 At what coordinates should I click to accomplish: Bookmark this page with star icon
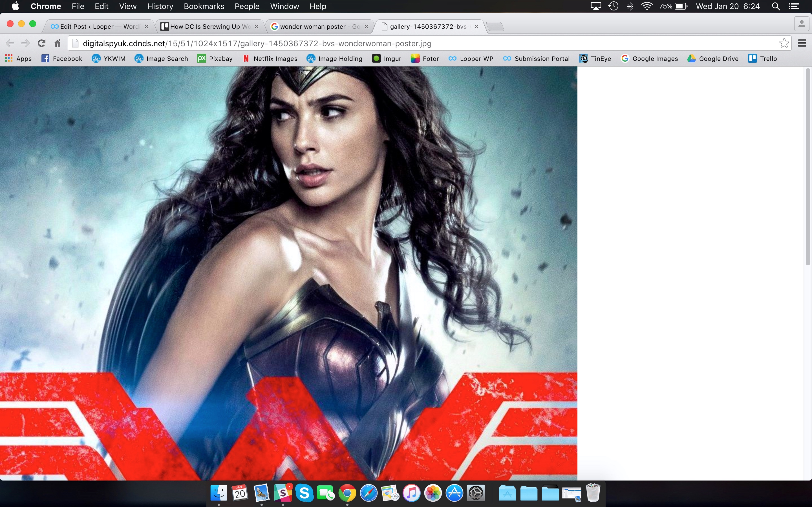coord(784,43)
